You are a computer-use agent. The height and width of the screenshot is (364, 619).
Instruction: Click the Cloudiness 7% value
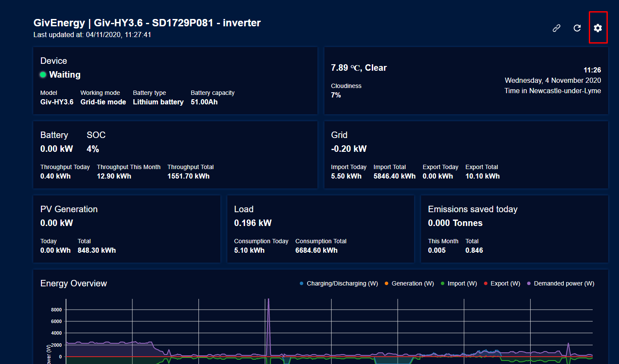336,95
